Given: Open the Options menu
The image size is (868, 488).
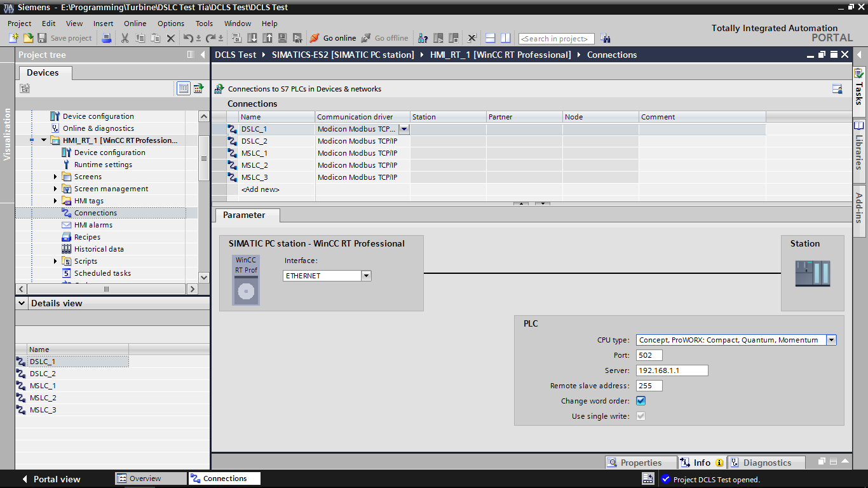Looking at the screenshot, I should pyautogui.click(x=171, y=24).
